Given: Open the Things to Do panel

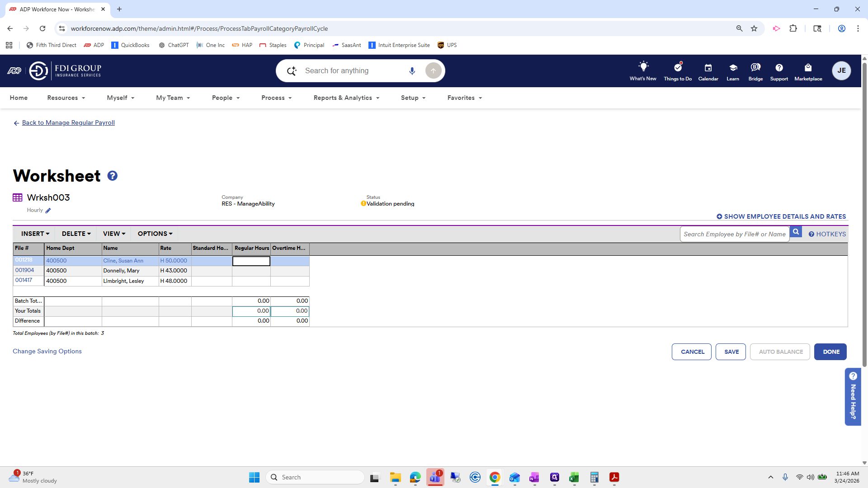Looking at the screenshot, I should click(x=677, y=70).
